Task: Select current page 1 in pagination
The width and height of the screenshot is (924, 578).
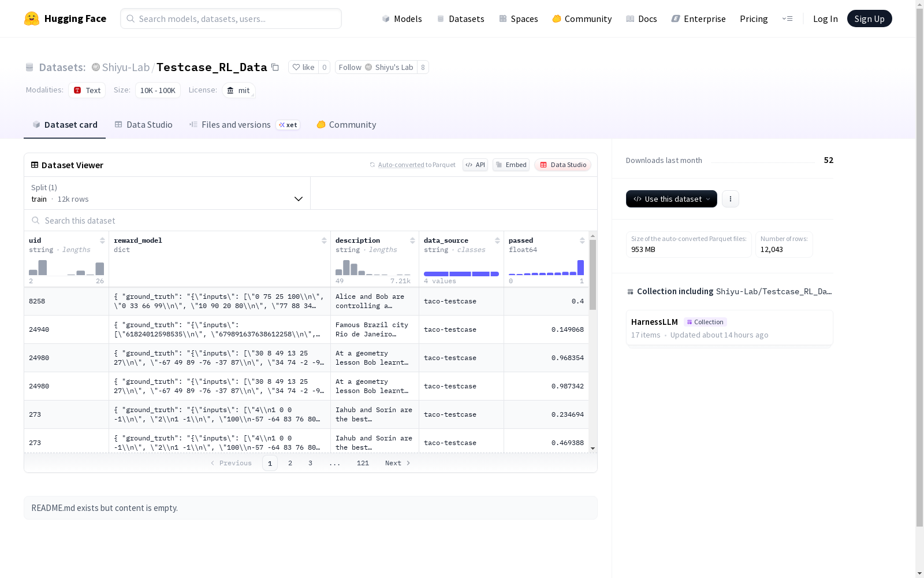Action: coord(270,463)
